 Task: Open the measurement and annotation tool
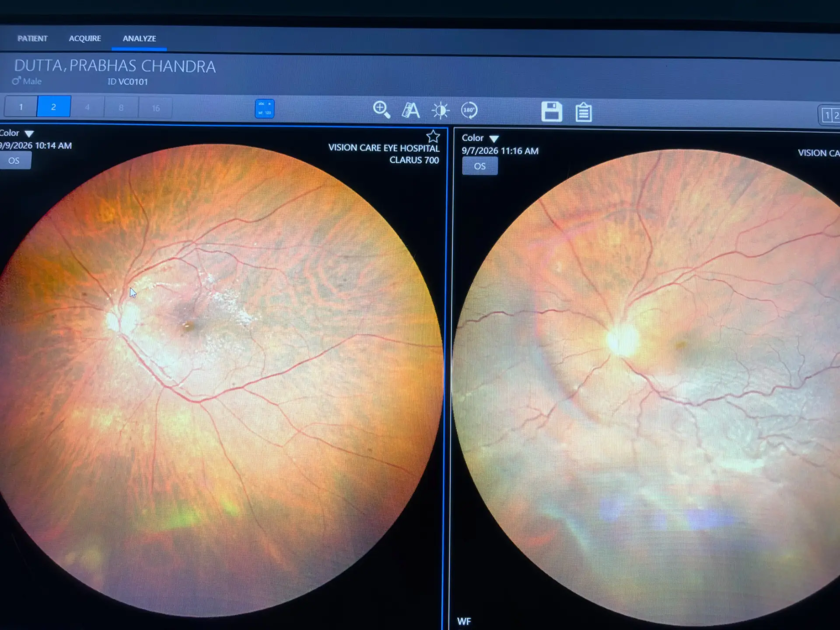(410, 110)
